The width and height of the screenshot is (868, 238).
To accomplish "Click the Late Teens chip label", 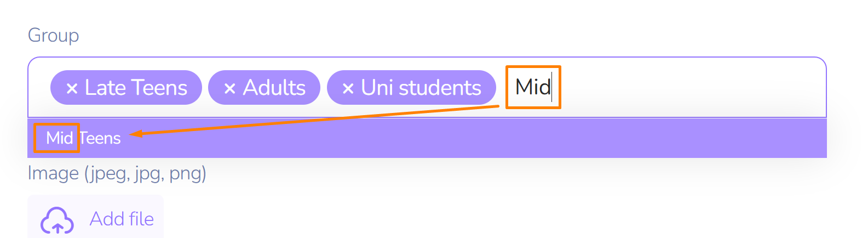I will click(136, 88).
